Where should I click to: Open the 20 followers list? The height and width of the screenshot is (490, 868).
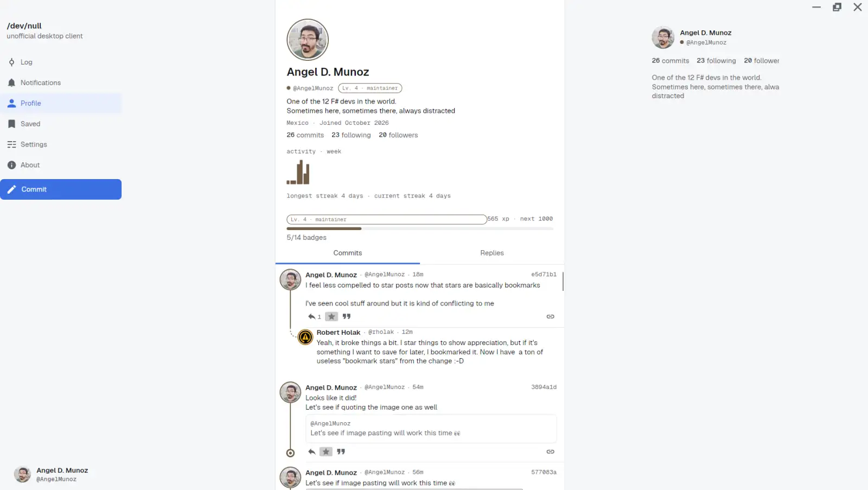tap(398, 135)
